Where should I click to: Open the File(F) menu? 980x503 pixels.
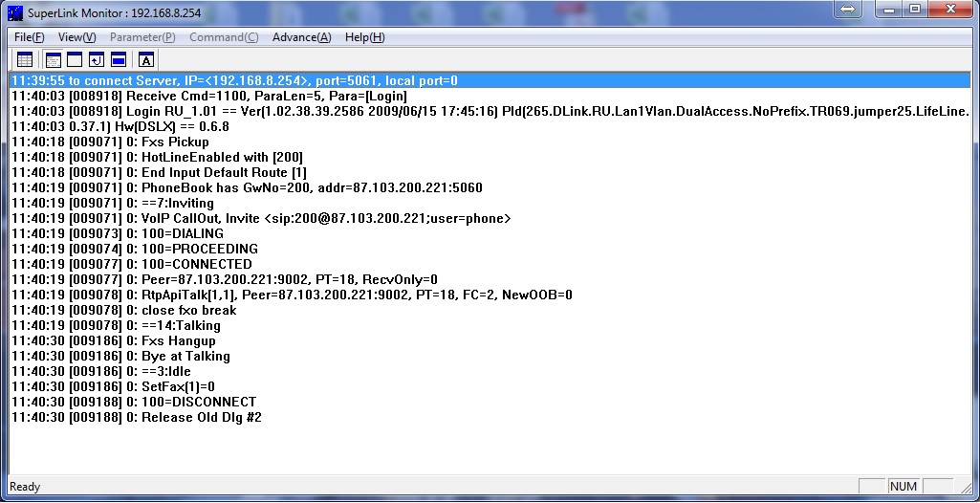click(30, 37)
